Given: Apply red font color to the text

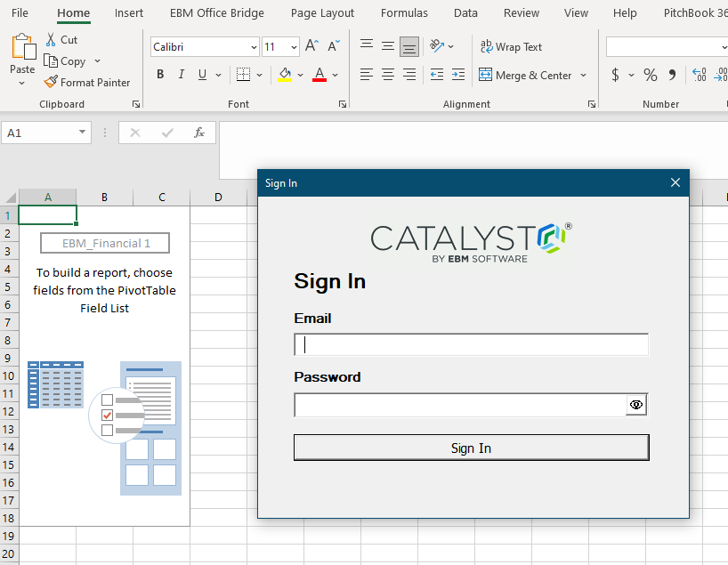Looking at the screenshot, I should [320, 74].
